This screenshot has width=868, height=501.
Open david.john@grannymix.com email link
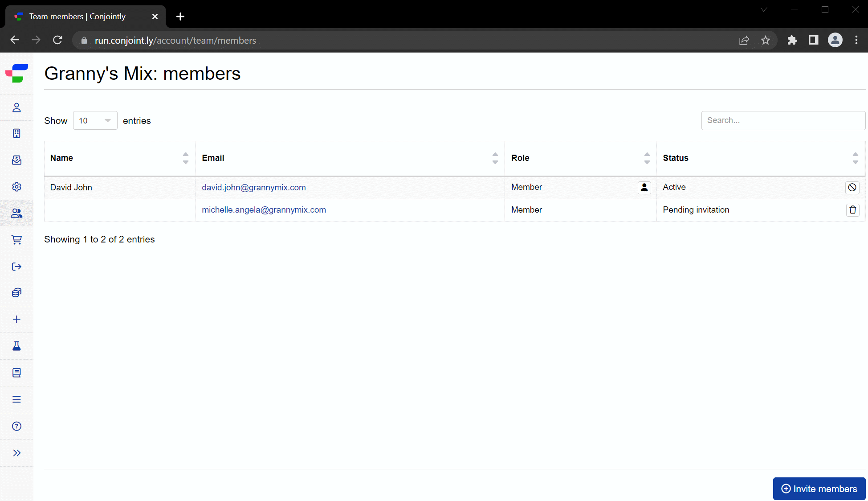[x=254, y=187]
